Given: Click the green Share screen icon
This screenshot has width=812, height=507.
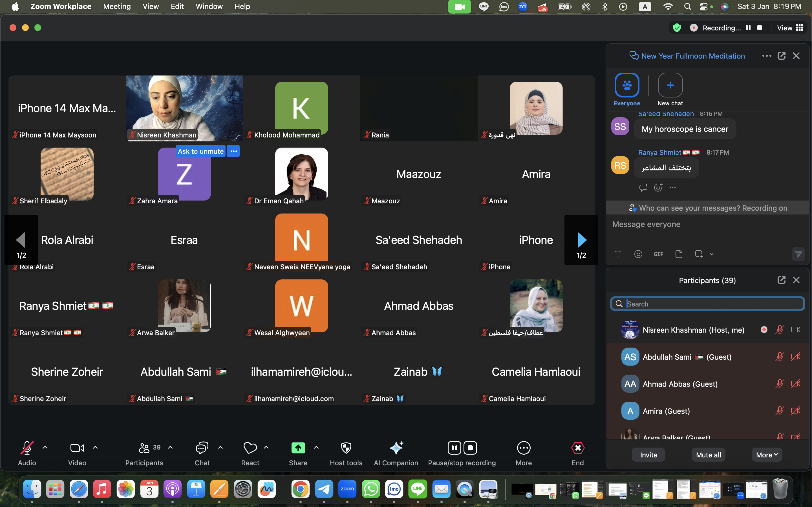Looking at the screenshot, I should pyautogui.click(x=298, y=448).
